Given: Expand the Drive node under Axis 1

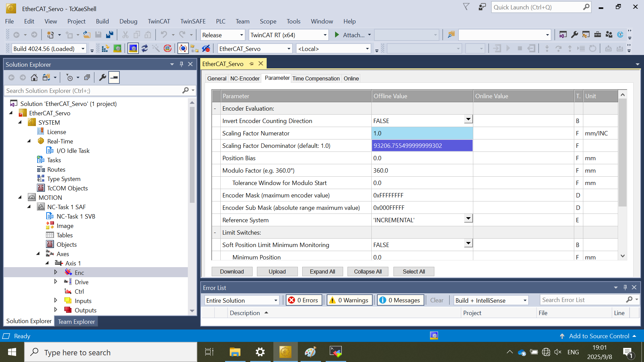Looking at the screenshot, I should pyautogui.click(x=56, y=282).
